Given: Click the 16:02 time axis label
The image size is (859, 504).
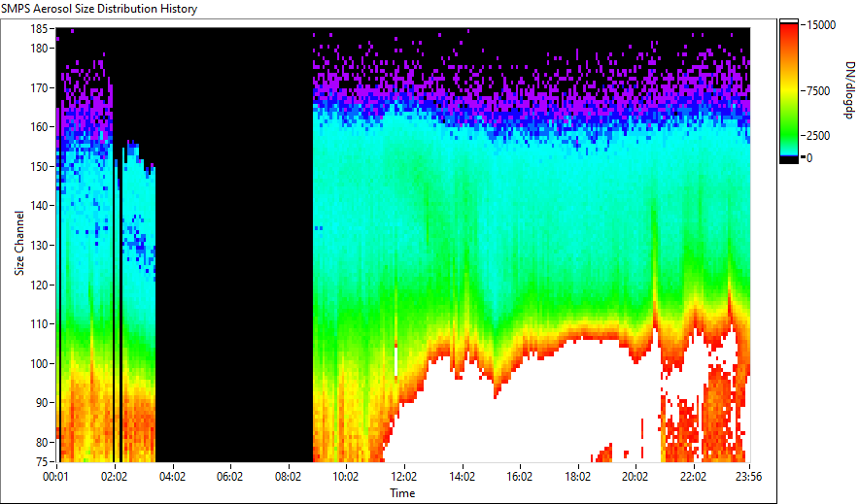Looking at the screenshot, I should (x=519, y=477).
